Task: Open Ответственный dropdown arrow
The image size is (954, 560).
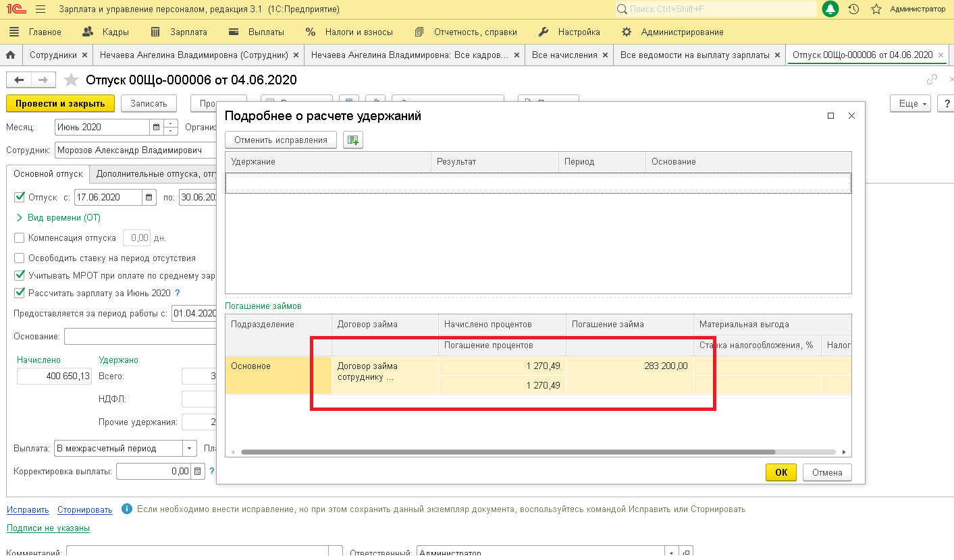Action: (x=671, y=552)
